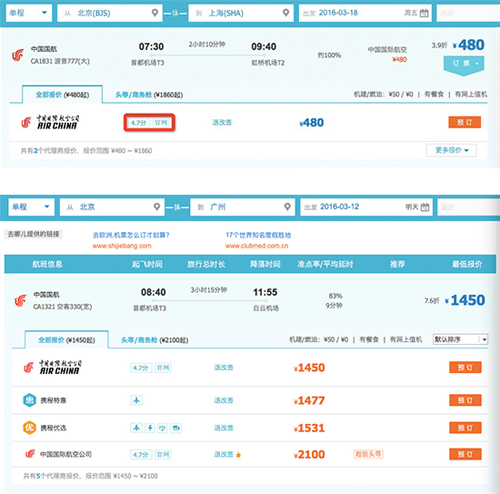Viewport: 500px width, 494px height.
Task: View 退改签 policy for ¥480 fare
Action: [222, 123]
